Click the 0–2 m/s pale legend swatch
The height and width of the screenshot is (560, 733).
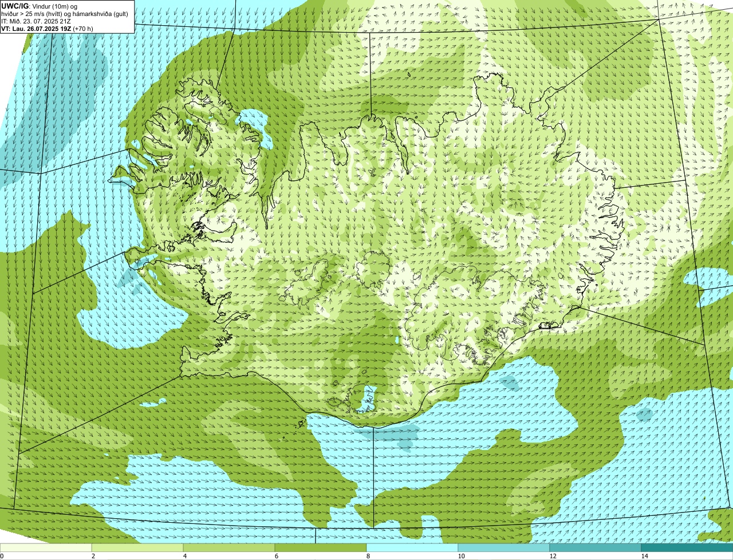pos(46,548)
